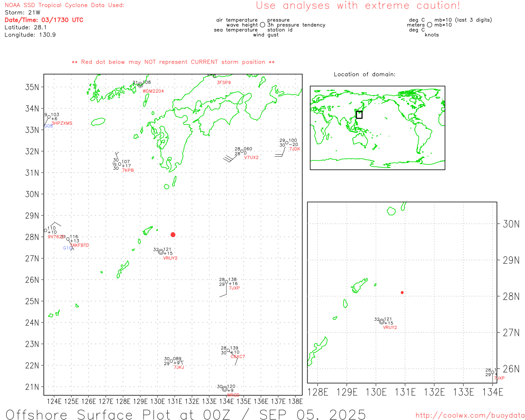Click the '121' pressure value beside main-map VRUY2

tap(167, 249)
